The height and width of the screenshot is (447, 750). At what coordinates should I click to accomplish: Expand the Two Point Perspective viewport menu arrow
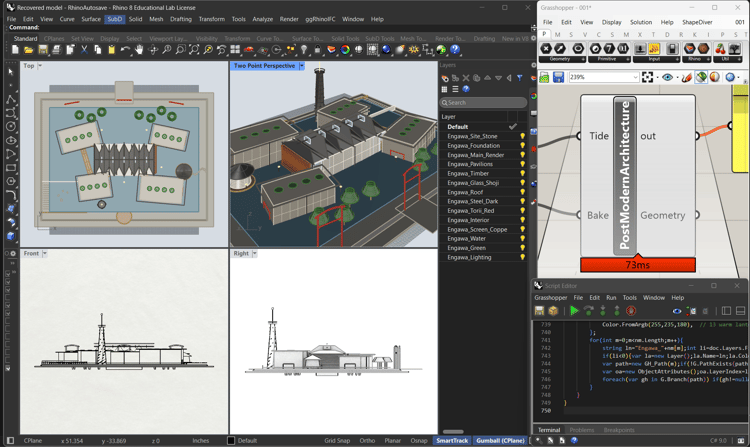(x=302, y=66)
